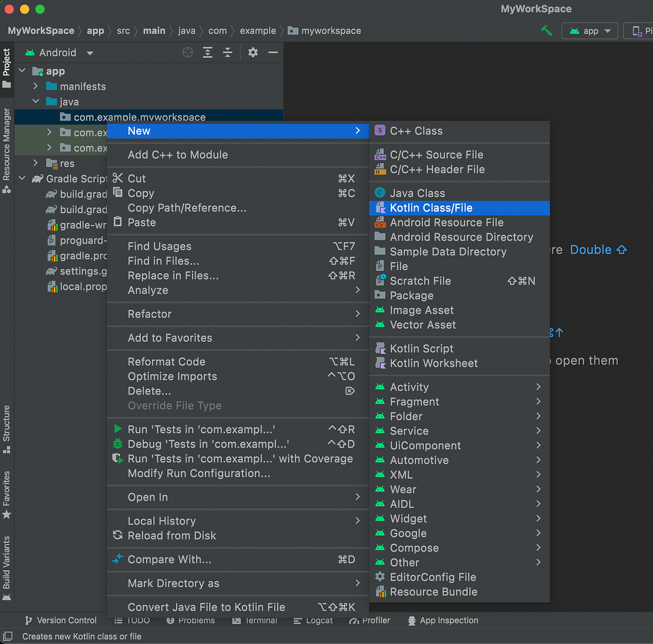The height and width of the screenshot is (644, 653).
Task: Click the Make Project hammer icon
Action: (x=546, y=30)
